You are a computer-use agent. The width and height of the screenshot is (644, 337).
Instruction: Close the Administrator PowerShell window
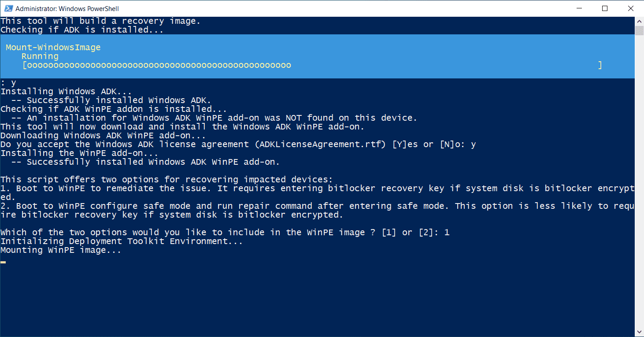[629, 8]
